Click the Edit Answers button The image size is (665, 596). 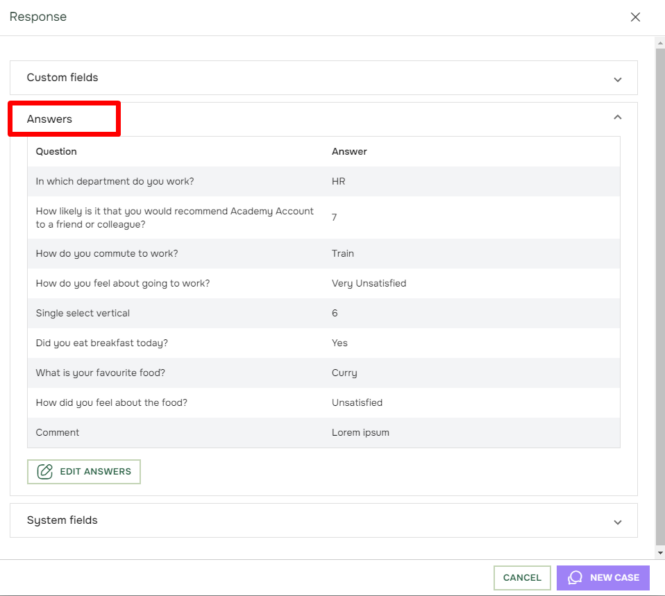(84, 472)
